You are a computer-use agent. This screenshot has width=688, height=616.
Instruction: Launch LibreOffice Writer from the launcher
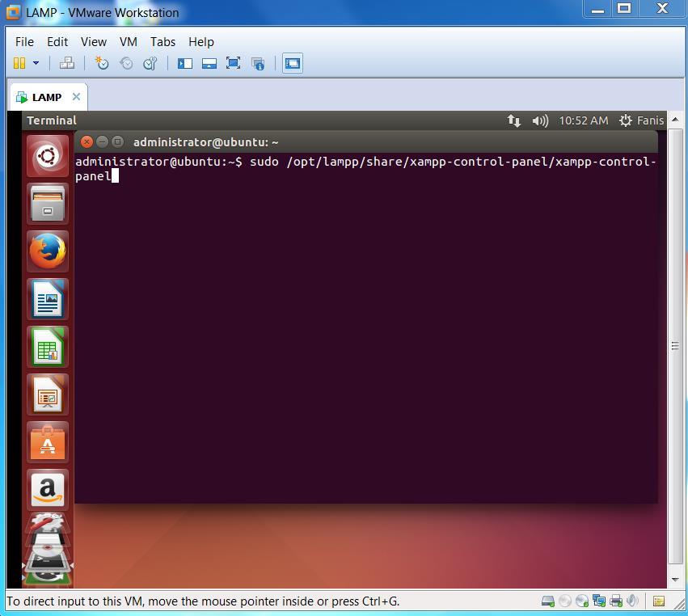point(48,299)
